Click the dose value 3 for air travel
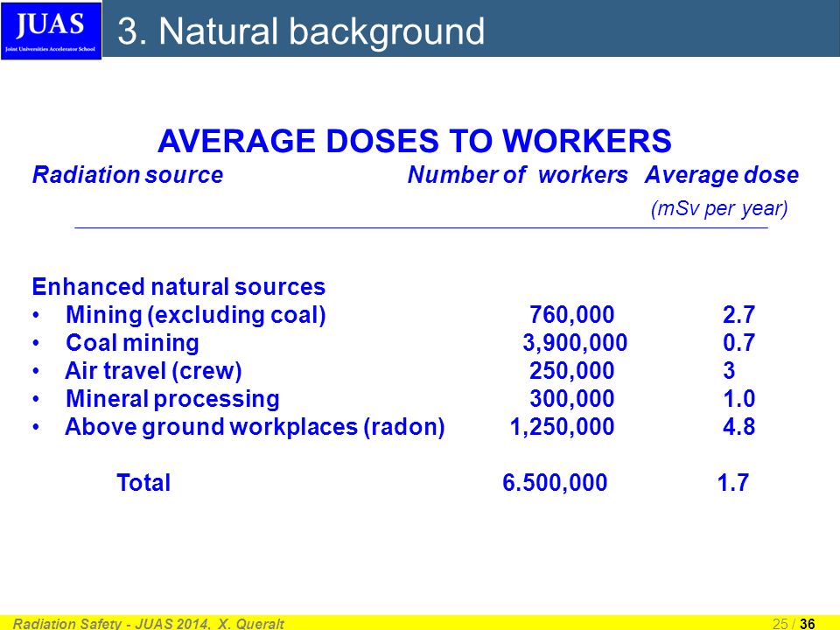This screenshot has height=630, width=840. click(729, 371)
